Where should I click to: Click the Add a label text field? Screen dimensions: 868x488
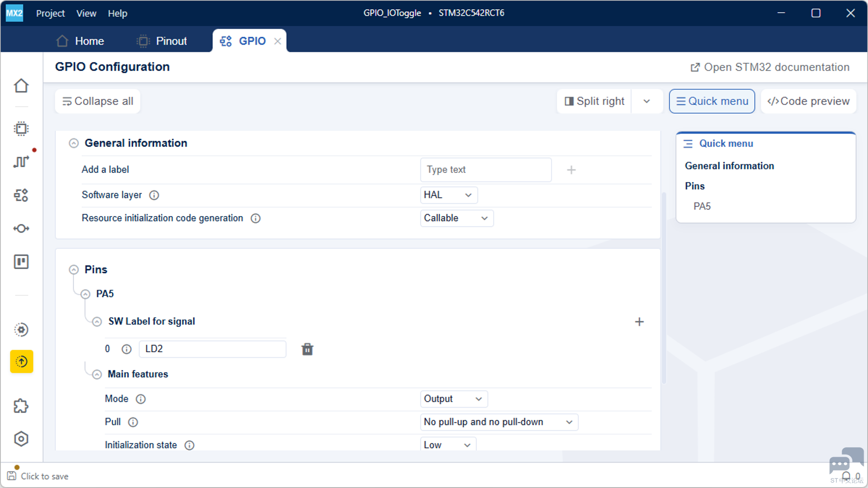coord(485,170)
